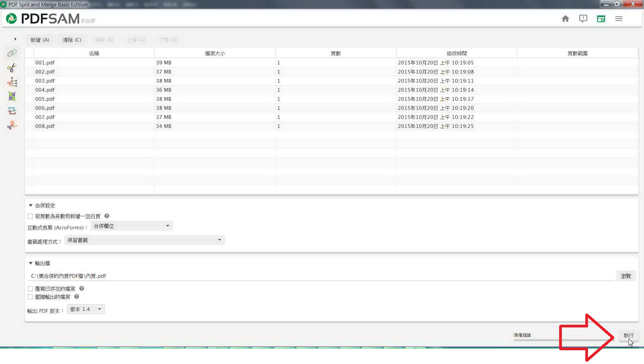Open the hamburger menu
644x364 pixels.
tap(619, 19)
